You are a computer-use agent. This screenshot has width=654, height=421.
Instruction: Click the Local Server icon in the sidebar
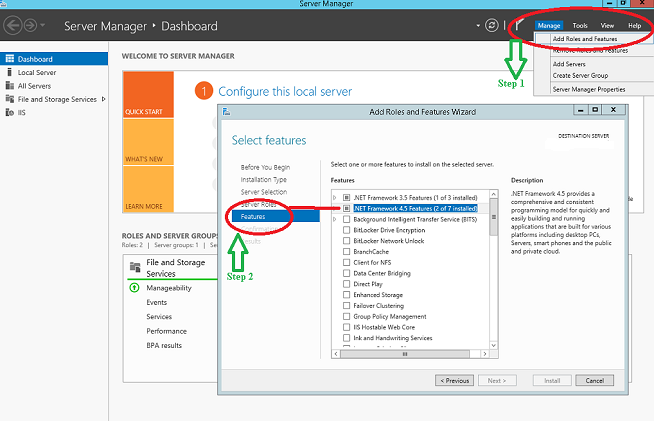click(10, 72)
